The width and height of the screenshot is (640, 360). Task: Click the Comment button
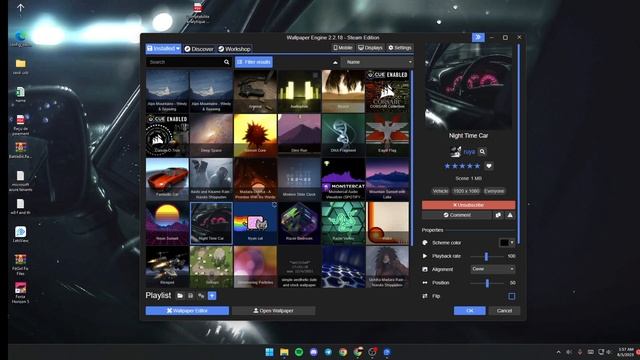pos(457,215)
